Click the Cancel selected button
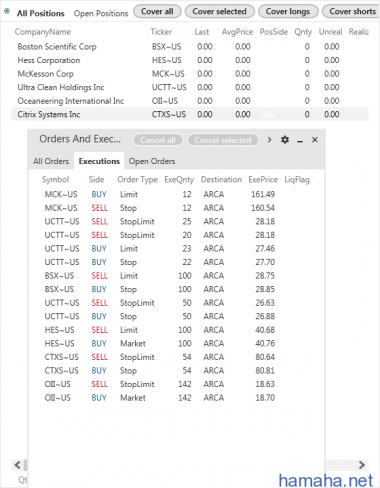380x488 pixels. coord(223,140)
